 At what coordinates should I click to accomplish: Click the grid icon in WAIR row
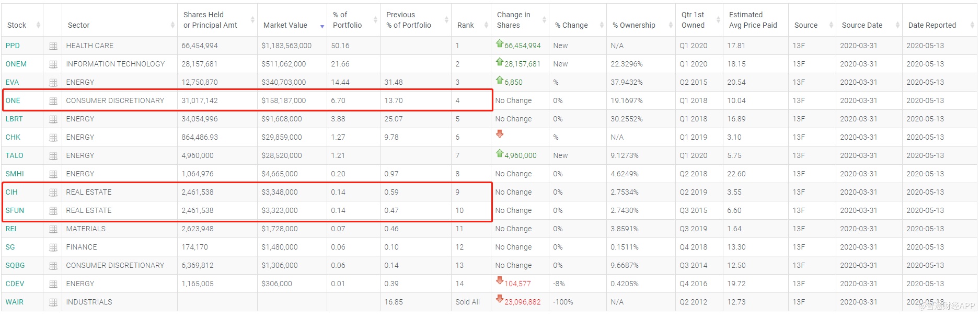(53, 302)
